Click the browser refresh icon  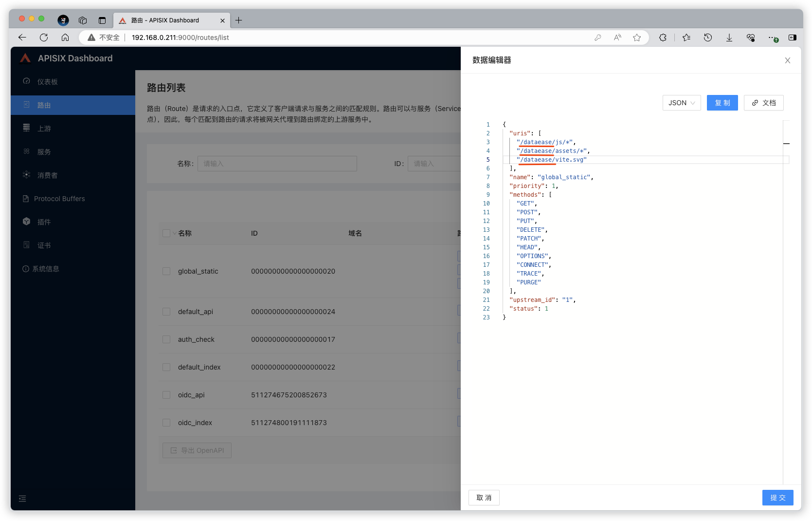tap(44, 37)
